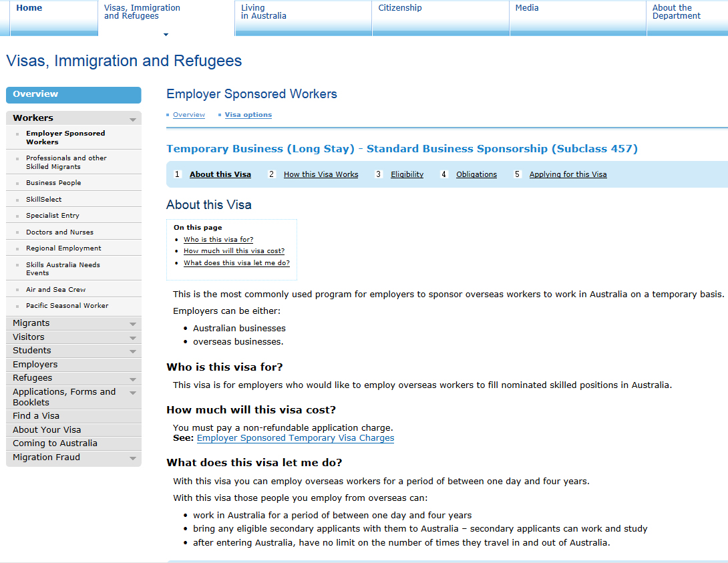Expand the Migration Fraud section arrow
Viewport: 728px width, 563px height.
(133, 458)
